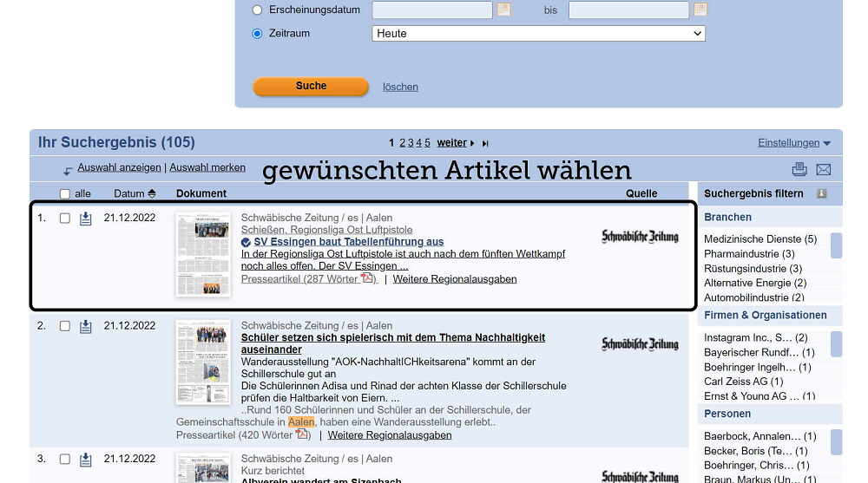Open calendar picker for start date

503,10
